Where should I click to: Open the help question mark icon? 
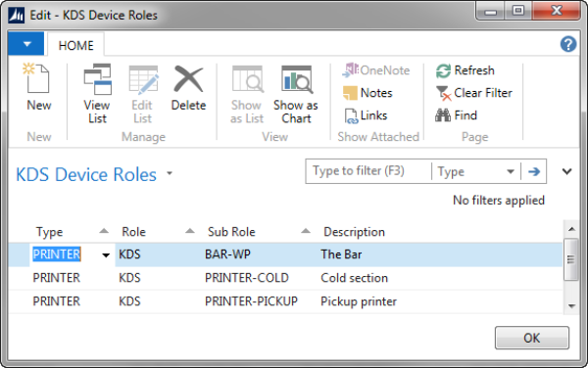pyautogui.click(x=568, y=44)
